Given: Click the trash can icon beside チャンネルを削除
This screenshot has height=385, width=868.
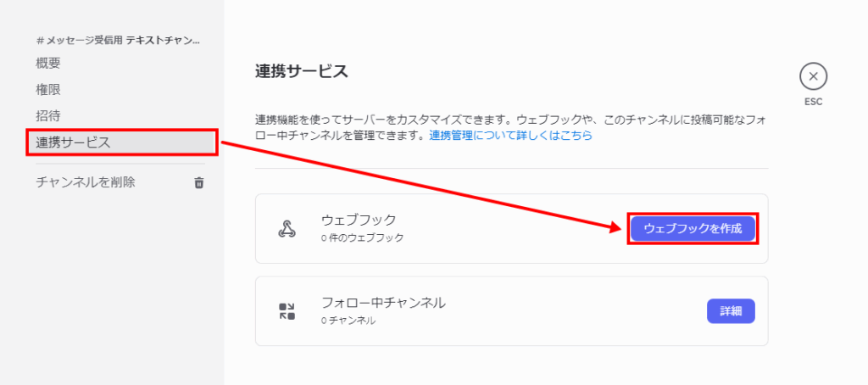Looking at the screenshot, I should [199, 182].
